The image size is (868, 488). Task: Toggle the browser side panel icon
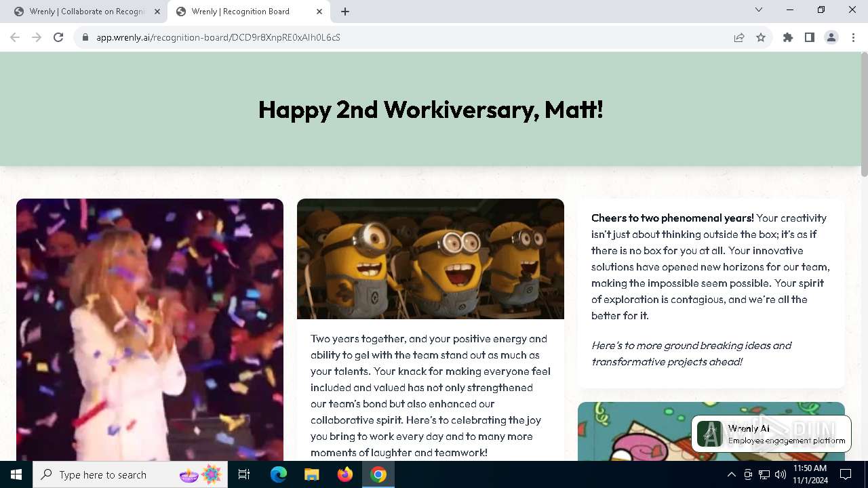tap(810, 37)
